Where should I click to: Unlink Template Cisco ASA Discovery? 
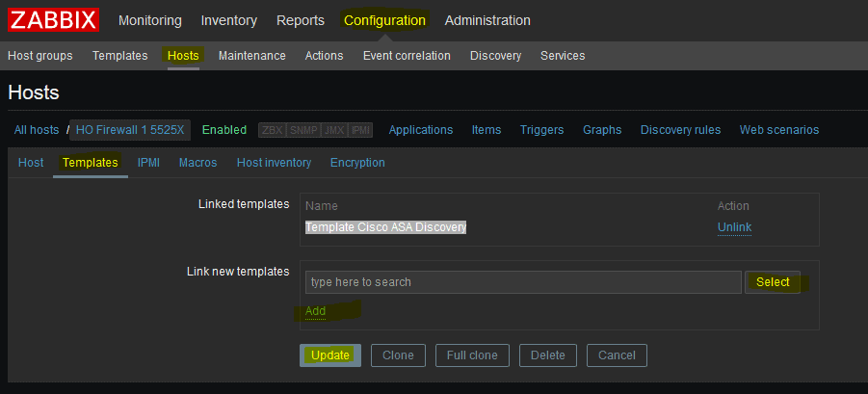click(x=735, y=227)
